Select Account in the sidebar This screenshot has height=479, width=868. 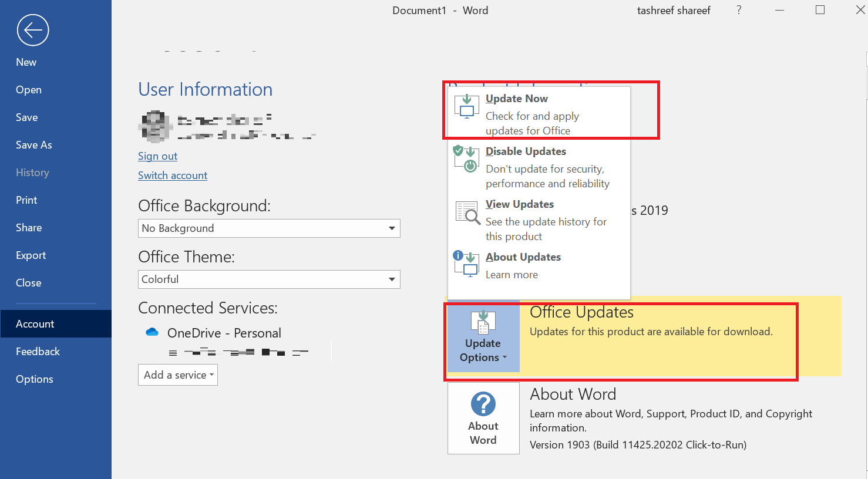click(56, 324)
